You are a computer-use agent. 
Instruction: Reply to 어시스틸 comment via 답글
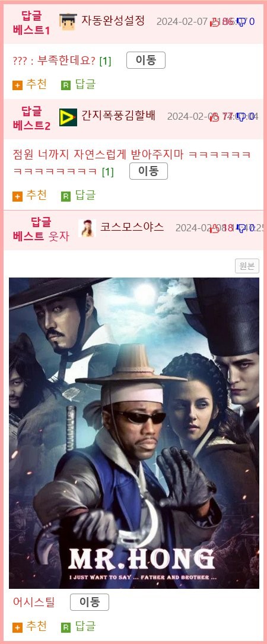[78, 627]
